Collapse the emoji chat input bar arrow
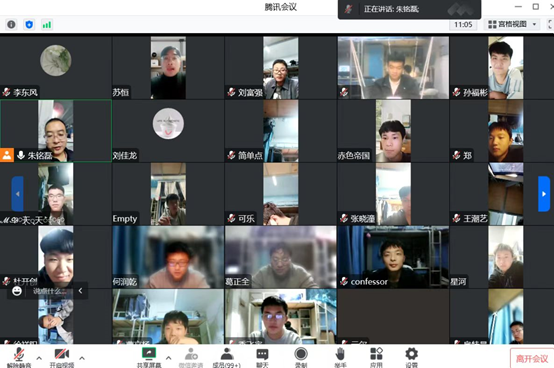Viewport: 554px width, 368px height. point(81,291)
